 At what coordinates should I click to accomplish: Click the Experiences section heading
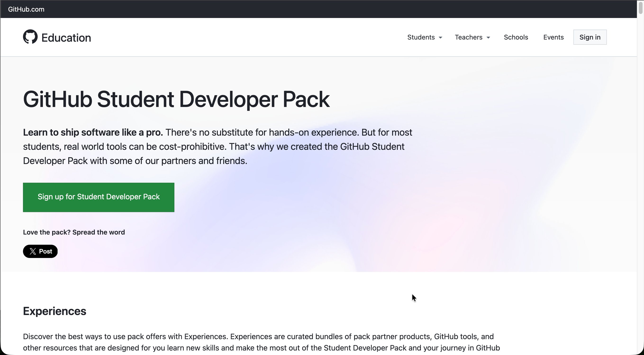click(54, 311)
